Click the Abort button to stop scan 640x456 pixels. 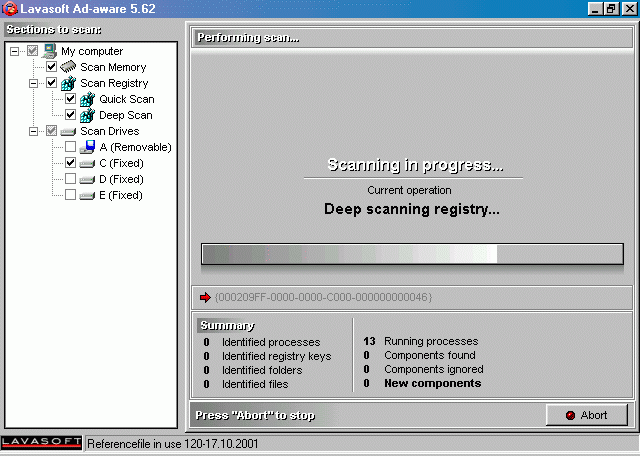(x=587, y=415)
